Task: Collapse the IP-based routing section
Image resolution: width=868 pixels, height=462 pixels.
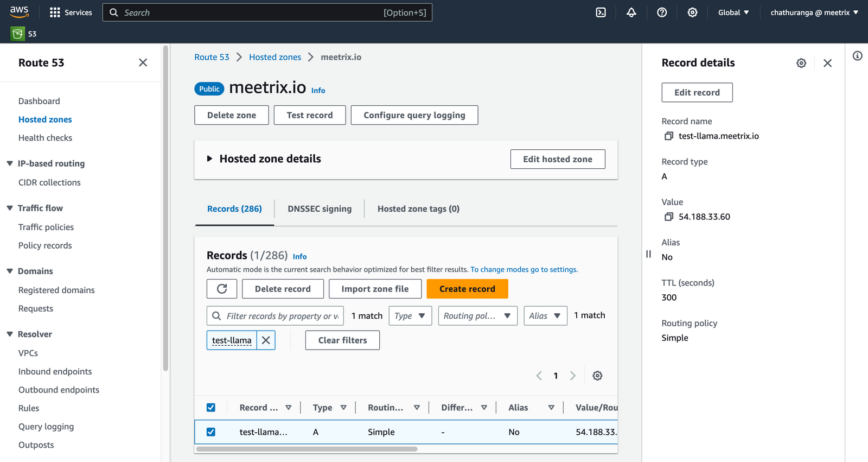Action: point(10,163)
